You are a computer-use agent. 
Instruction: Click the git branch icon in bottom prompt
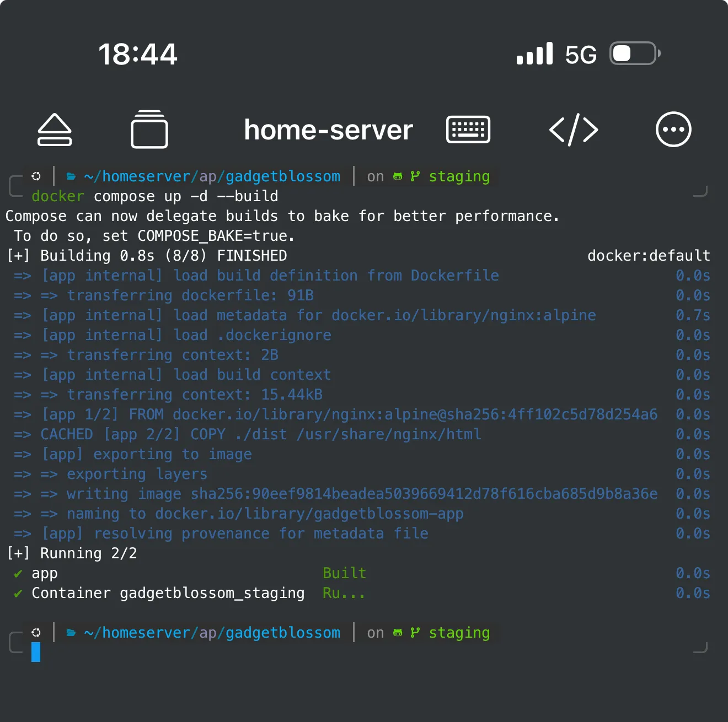(x=415, y=633)
